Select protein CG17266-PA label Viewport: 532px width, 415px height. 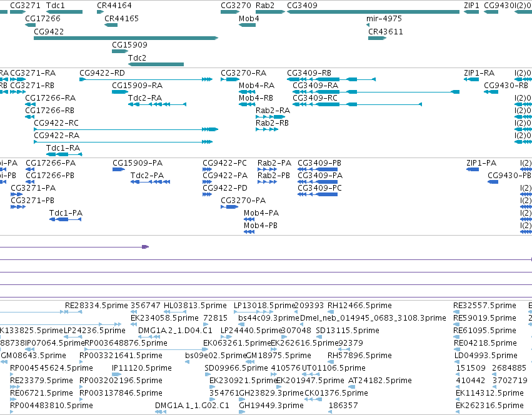(51, 163)
